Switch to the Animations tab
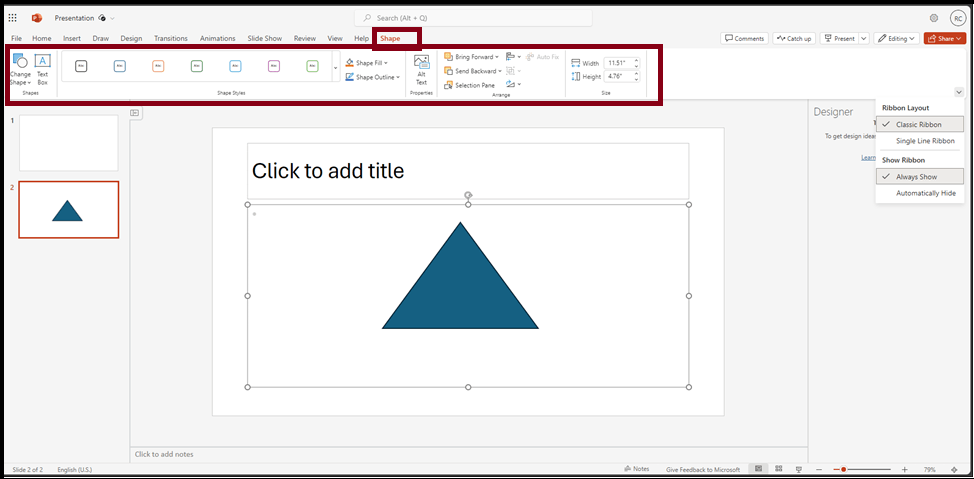Image resolution: width=974 pixels, height=479 pixels. coord(217,39)
